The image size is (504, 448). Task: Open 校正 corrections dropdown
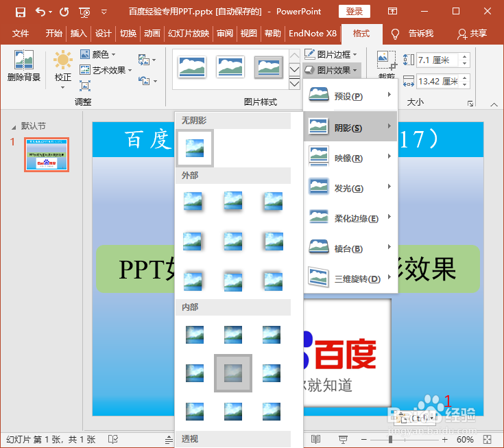62,69
